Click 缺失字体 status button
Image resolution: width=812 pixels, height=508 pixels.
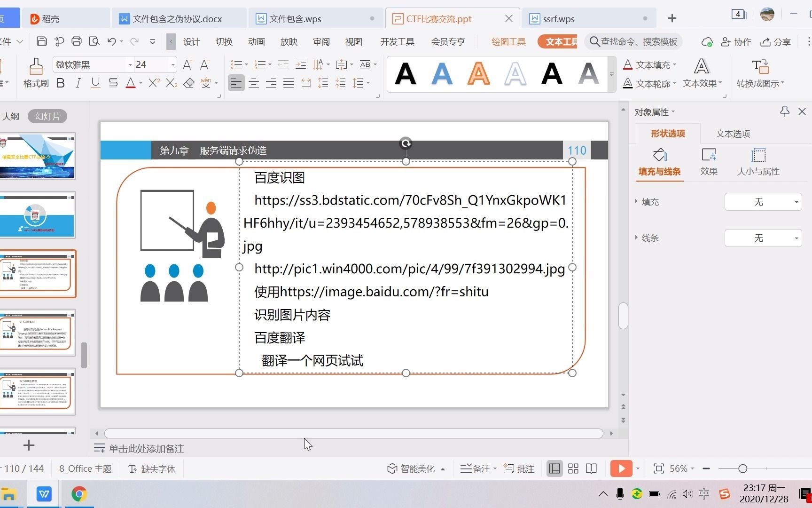point(152,468)
